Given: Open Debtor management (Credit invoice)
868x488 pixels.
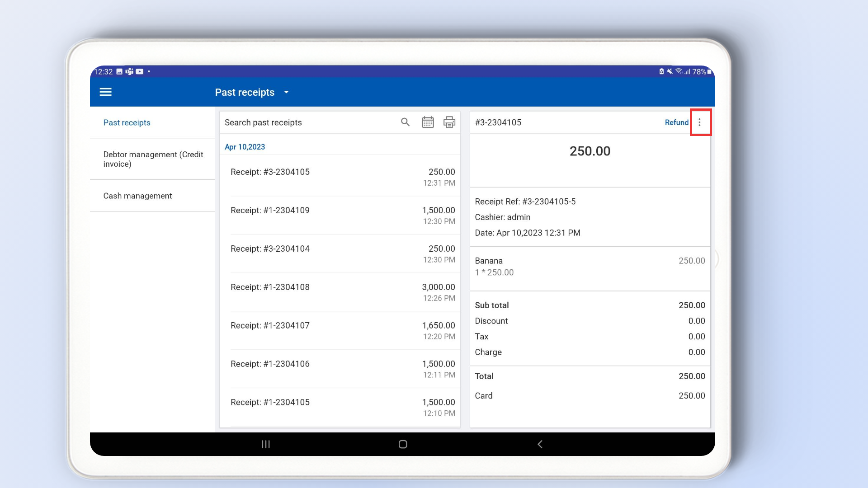Looking at the screenshot, I should (153, 159).
